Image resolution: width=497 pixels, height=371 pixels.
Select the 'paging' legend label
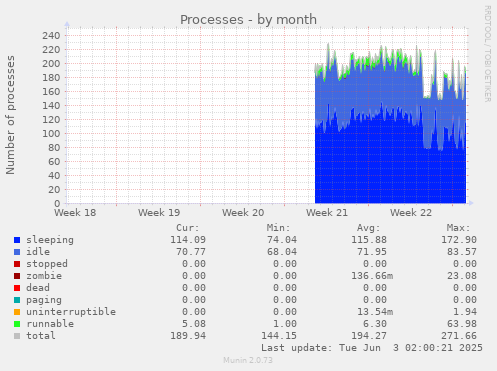(x=44, y=300)
